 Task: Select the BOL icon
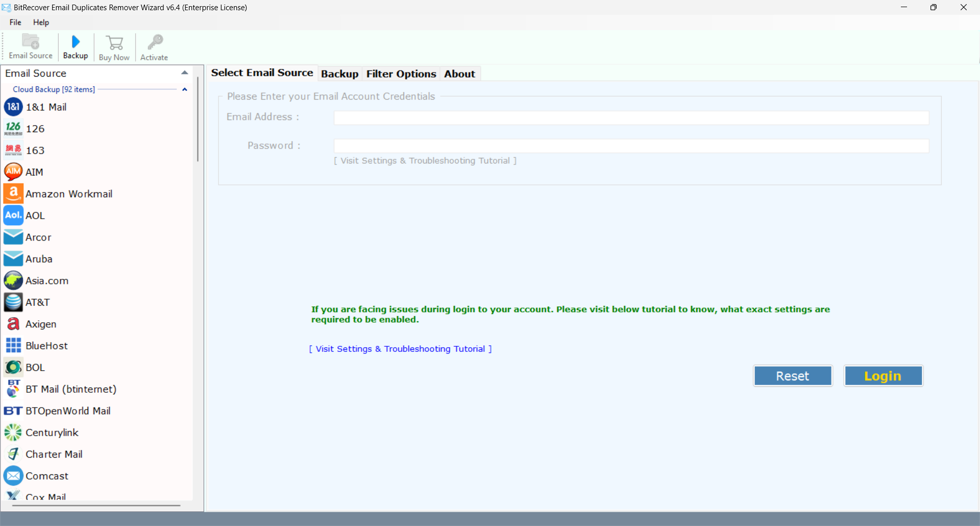click(x=13, y=367)
